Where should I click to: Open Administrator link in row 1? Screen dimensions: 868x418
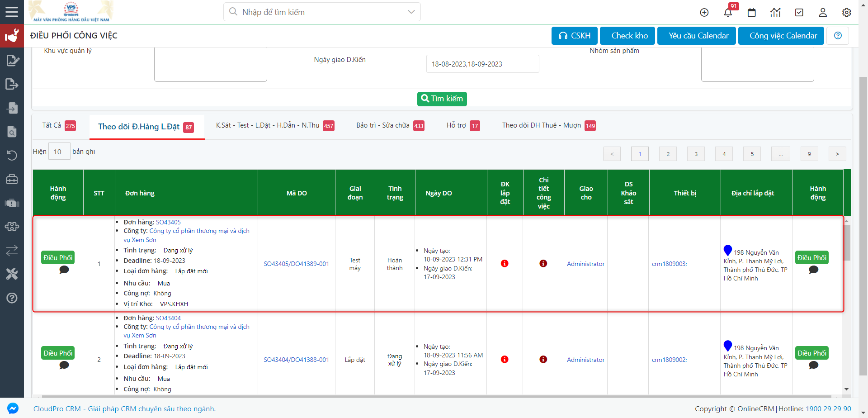coord(585,264)
